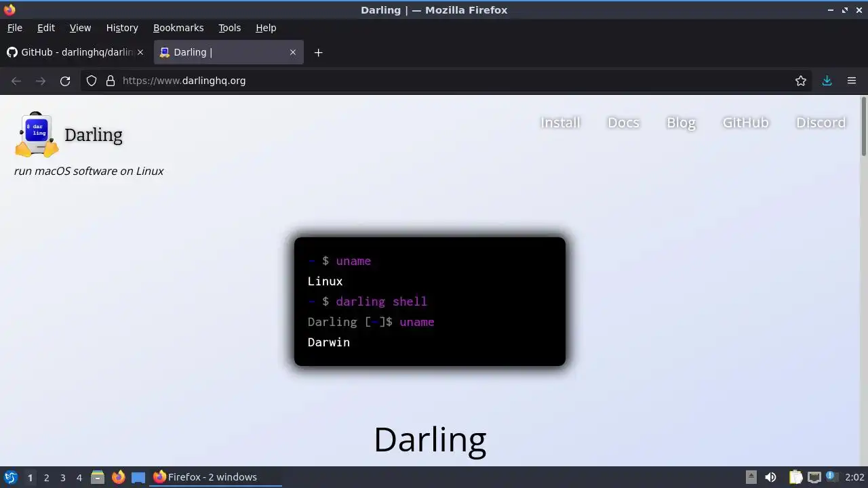Click 'run macOS software on Linux' tagline

(89, 171)
